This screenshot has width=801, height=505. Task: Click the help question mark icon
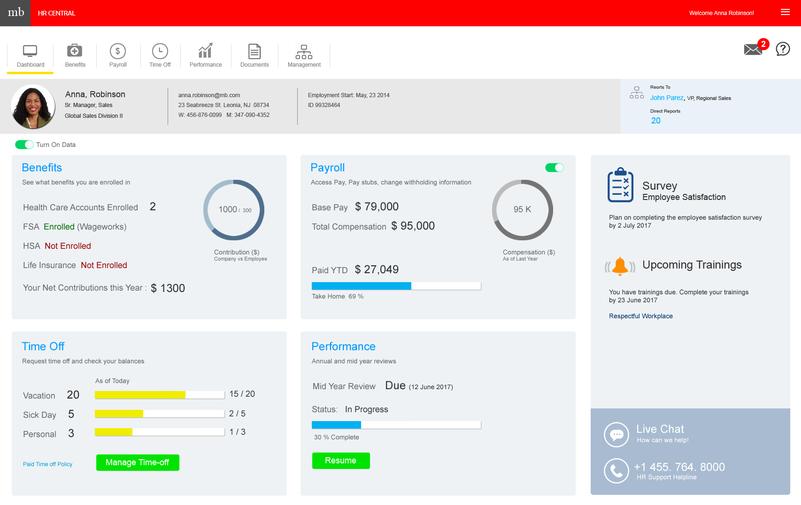[782, 49]
